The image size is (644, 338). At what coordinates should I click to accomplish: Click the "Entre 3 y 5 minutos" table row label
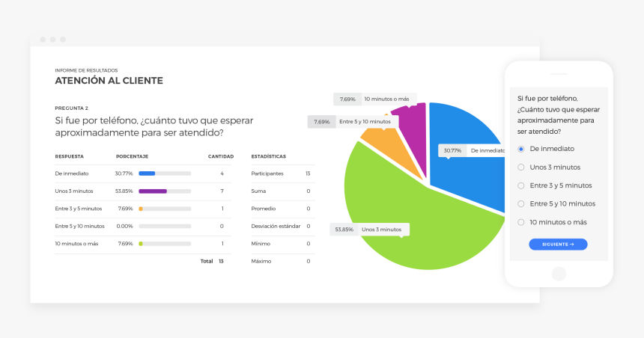tap(79, 209)
